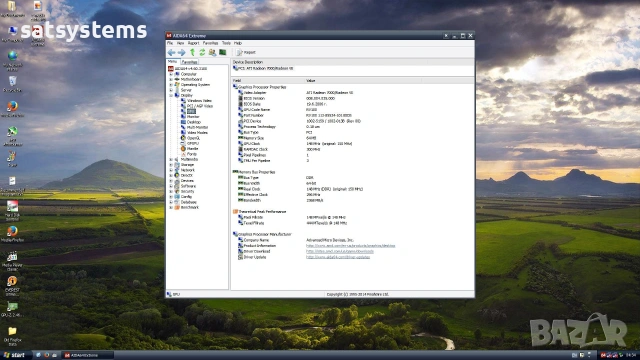Click the Value column header

(363, 81)
